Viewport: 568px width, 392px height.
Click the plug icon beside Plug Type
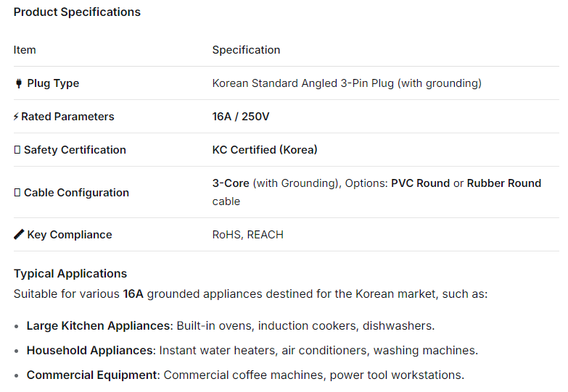(x=19, y=83)
